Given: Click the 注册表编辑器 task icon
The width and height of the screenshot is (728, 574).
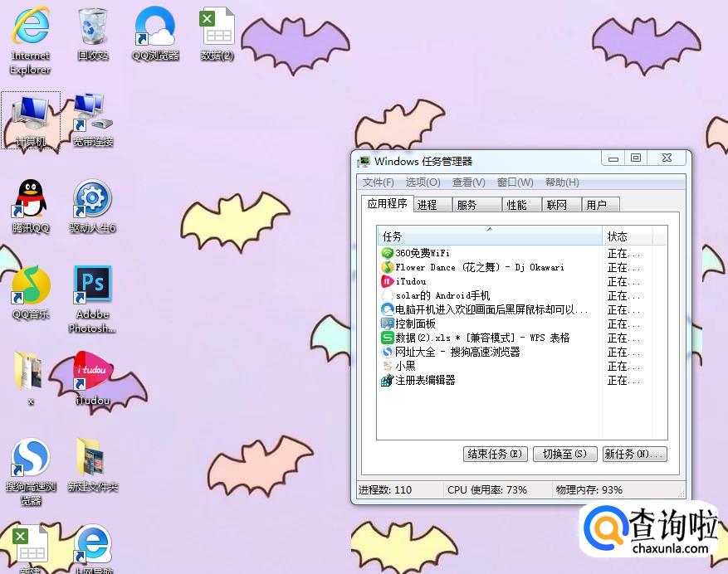Looking at the screenshot, I should pyautogui.click(x=387, y=380).
